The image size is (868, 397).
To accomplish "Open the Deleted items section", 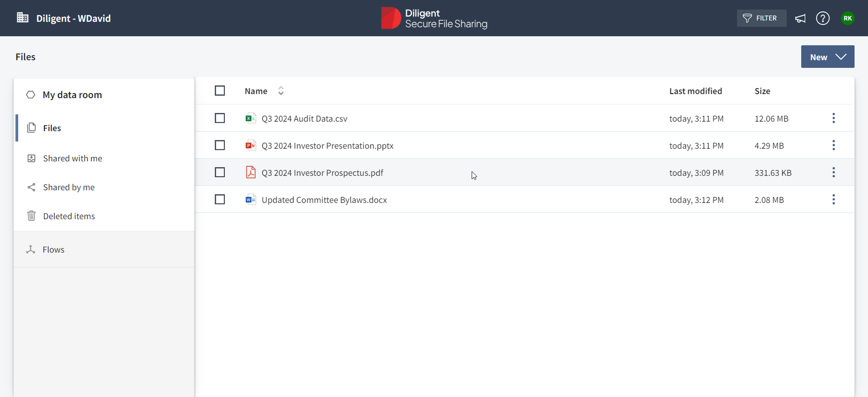I will (69, 216).
